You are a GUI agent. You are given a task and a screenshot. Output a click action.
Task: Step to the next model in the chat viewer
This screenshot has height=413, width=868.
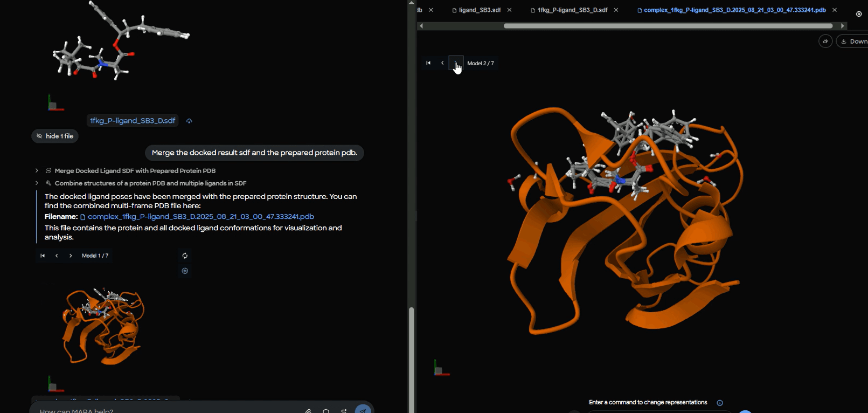tap(71, 256)
